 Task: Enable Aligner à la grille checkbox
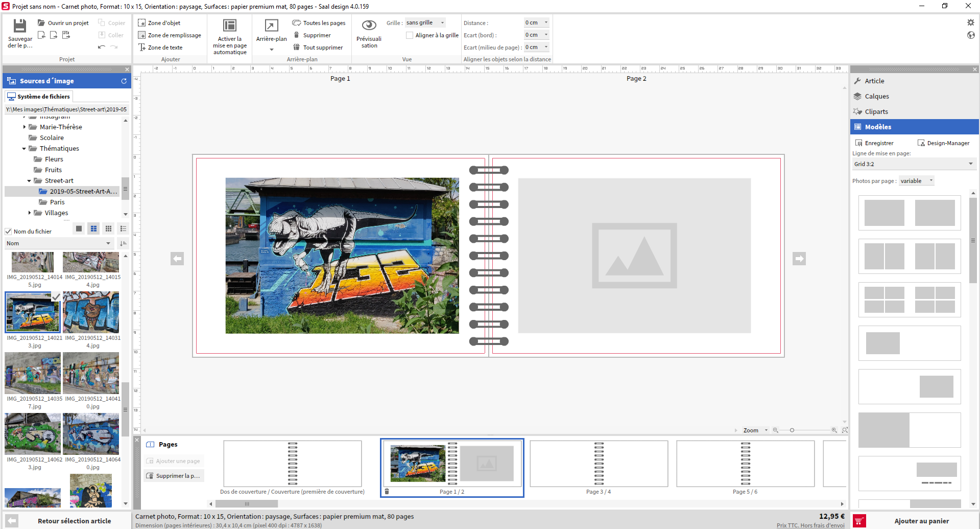point(410,35)
